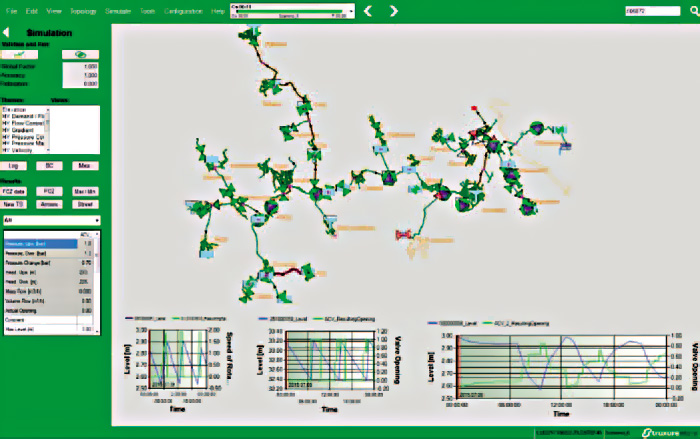This screenshot has width=700, height=439.
Task: Open the Simulate menu
Action: click(119, 10)
